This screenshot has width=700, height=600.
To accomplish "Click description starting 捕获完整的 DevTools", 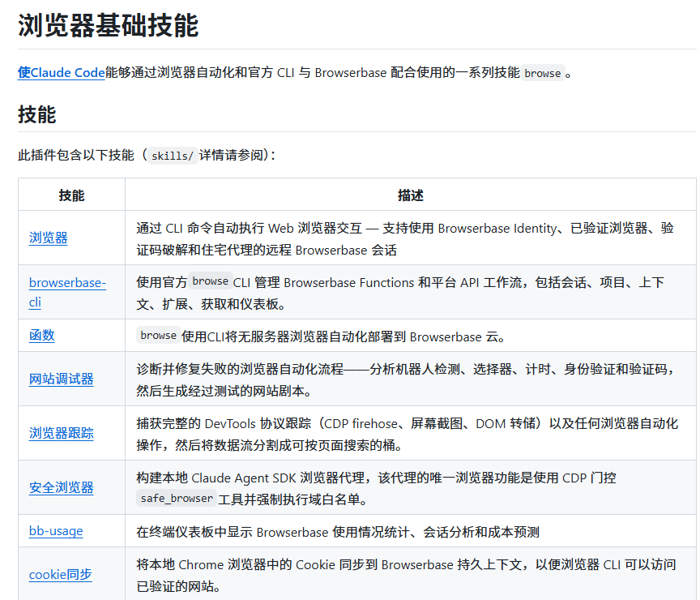I will [x=408, y=435].
